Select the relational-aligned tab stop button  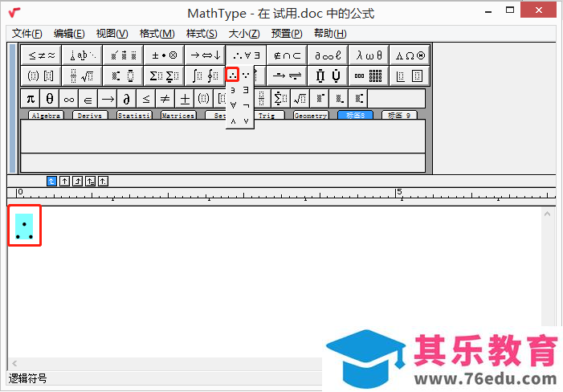(90, 182)
